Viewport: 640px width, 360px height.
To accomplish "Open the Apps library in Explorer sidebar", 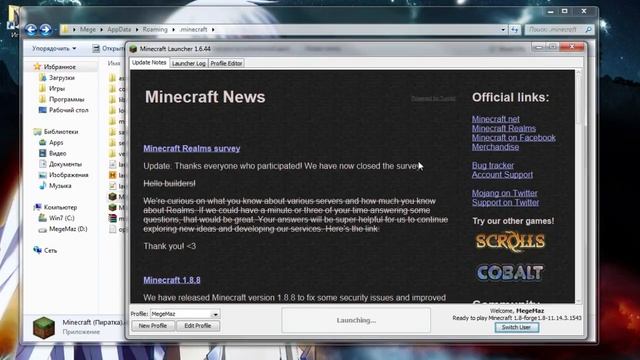I will (x=56, y=142).
